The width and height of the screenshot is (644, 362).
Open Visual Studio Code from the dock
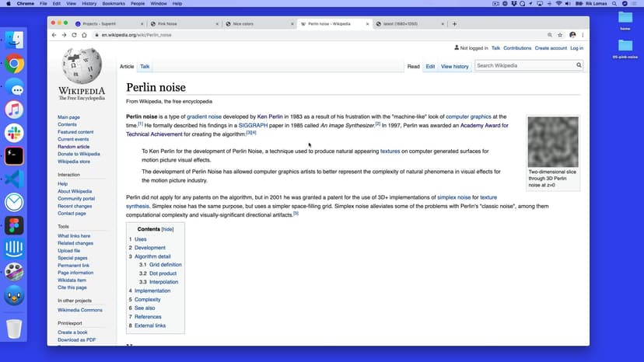click(x=14, y=179)
